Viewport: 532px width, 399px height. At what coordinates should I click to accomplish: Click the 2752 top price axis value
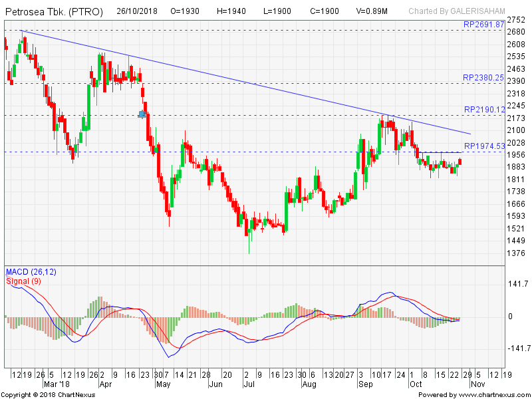[517, 20]
